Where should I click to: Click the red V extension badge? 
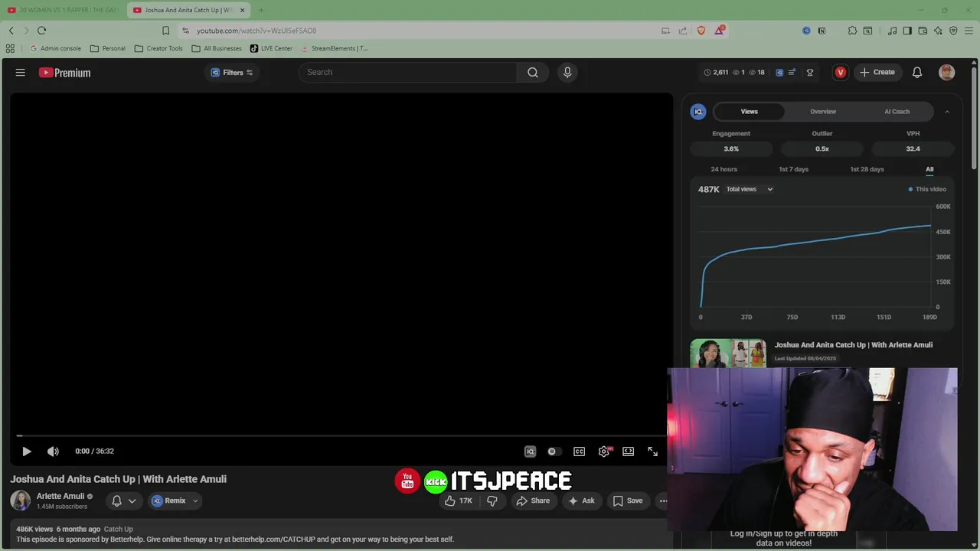pyautogui.click(x=841, y=73)
